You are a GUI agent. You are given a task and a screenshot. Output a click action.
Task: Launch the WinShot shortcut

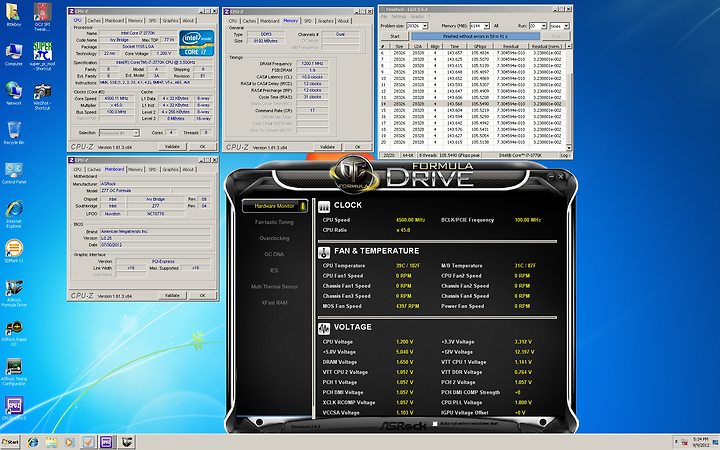pos(42,96)
